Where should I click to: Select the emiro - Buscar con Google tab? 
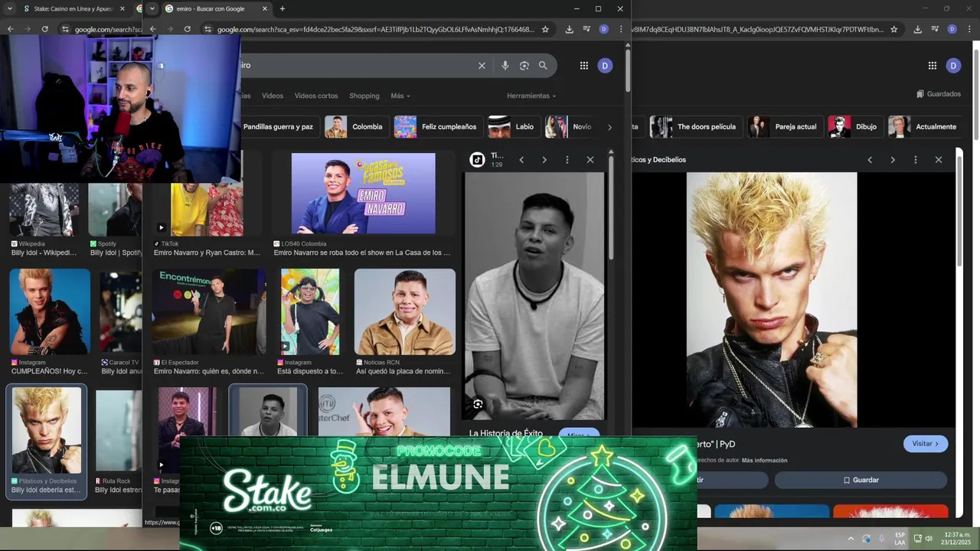(x=211, y=8)
